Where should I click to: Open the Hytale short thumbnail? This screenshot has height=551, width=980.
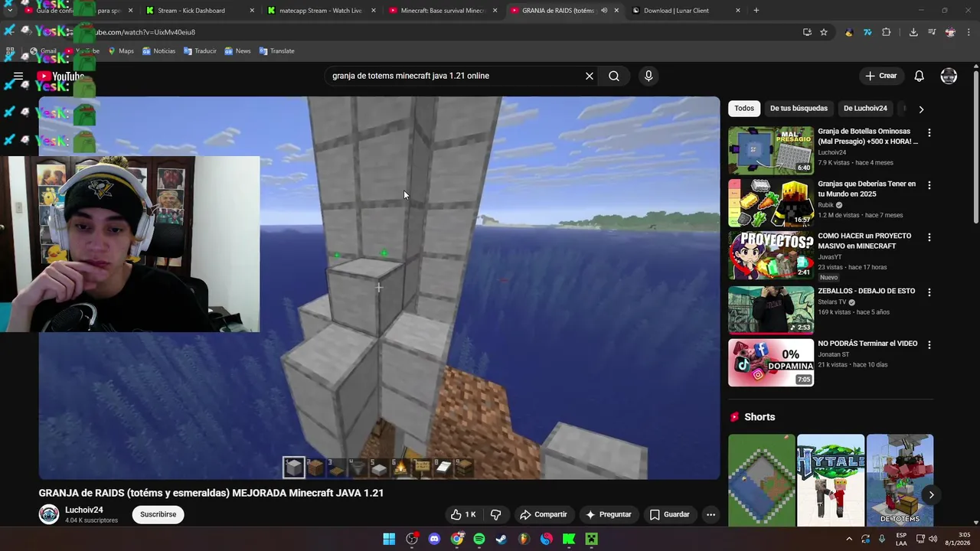coord(831,481)
